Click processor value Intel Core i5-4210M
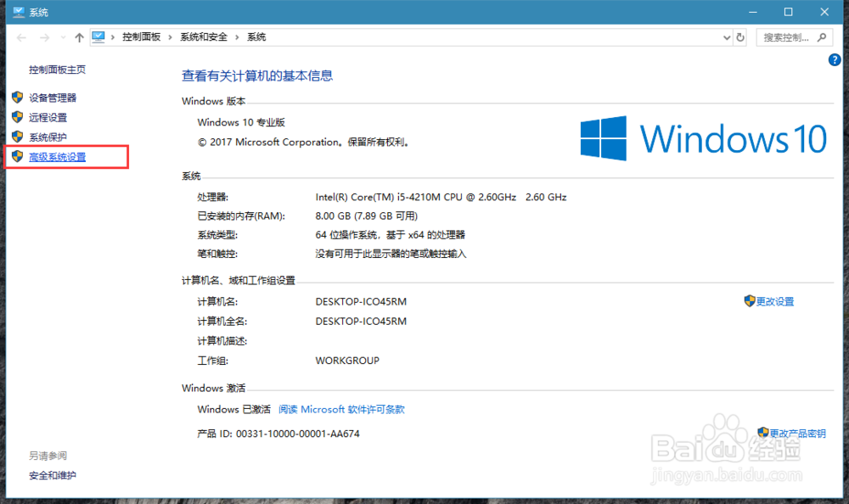The image size is (849, 504). [441, 197]
